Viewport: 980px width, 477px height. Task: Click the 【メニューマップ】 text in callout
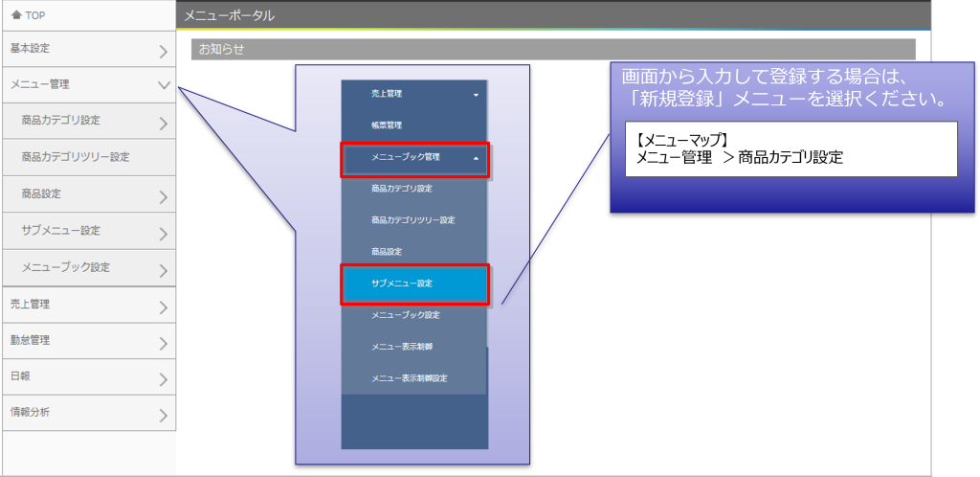click(x=683, y=140)
